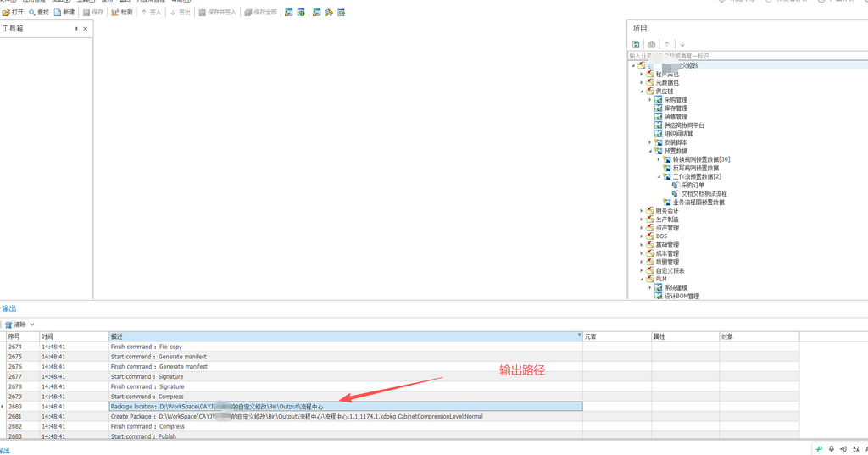The image size is (868, 455).
Task: Collapse 工作流预置数据[2] node
Action: click(x=659, y=176)
